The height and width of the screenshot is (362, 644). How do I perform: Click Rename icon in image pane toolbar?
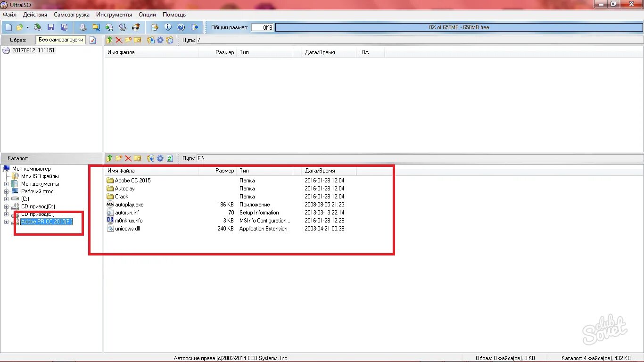pyautogui.click(x=138, y=40)
